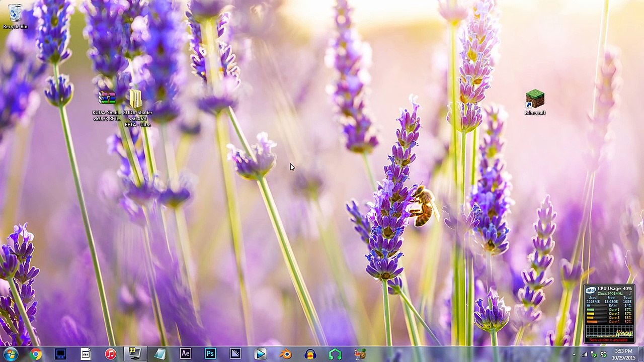Click the Show Desktop strip

[641, 354]
